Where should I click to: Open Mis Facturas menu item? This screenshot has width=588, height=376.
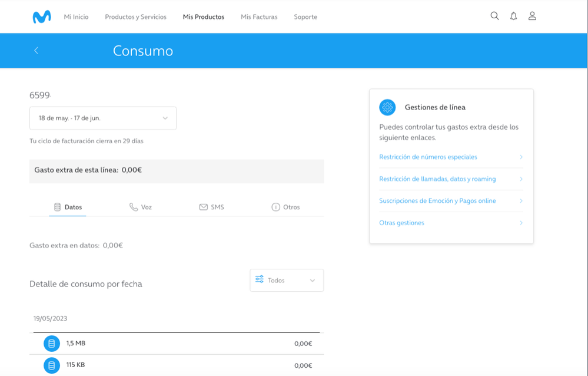click(259, 17)
